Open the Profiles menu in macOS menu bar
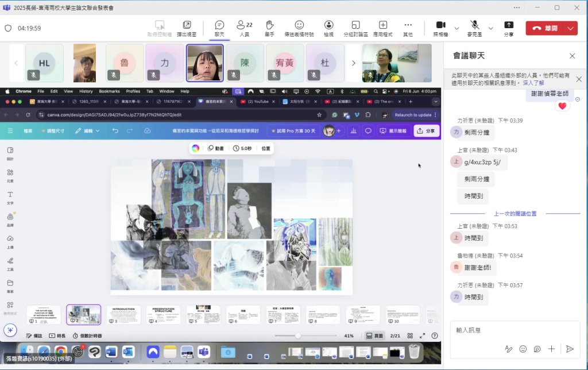Screen dimensions: 588x370 point(133,91)
